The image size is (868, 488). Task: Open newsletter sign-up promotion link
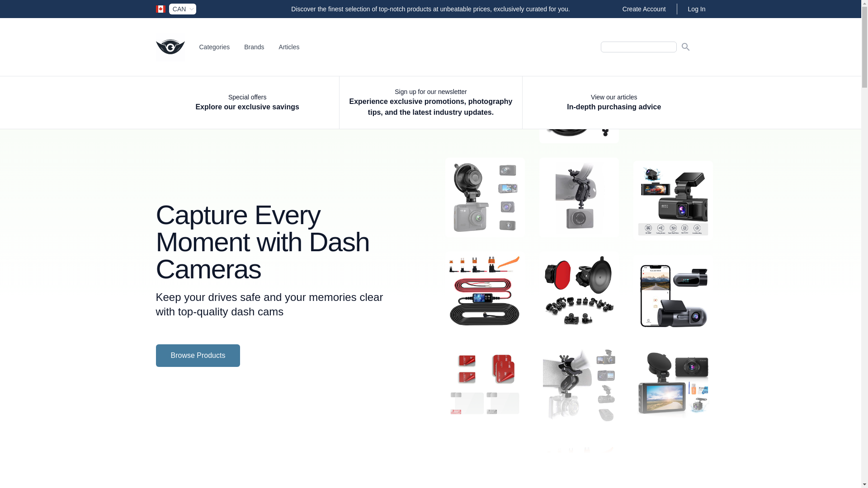point(430,103)
